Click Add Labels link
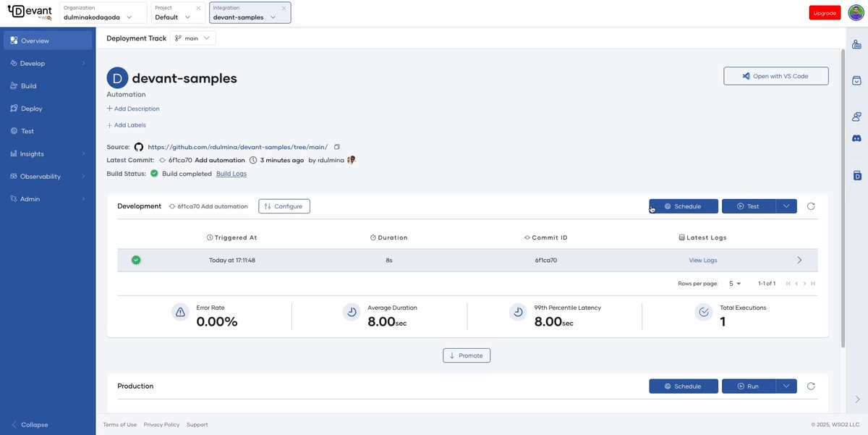This screenshot has height=435, width=868. [x=126, y=125]
